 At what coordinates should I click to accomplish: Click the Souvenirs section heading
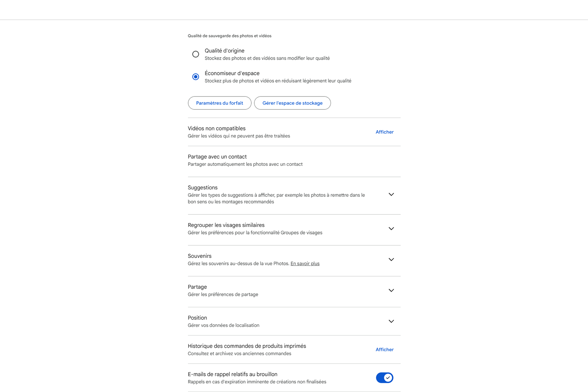pos(200,256)
